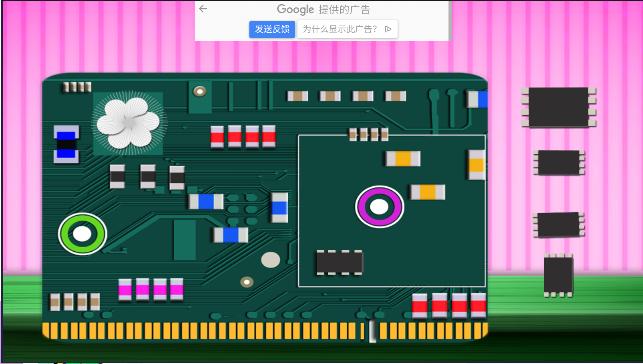The width and height of the screenshot is (643, 364).
Task: Click the 为什么显示此广告? link
Action: click(x=340, y=29)
